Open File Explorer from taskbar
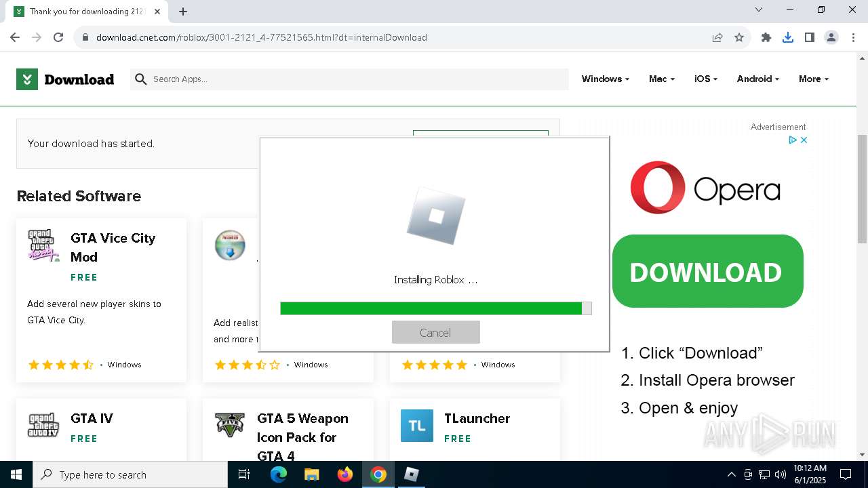Image resolution: width=868 pixels, height=488 pixels. (x=312, y=474)
